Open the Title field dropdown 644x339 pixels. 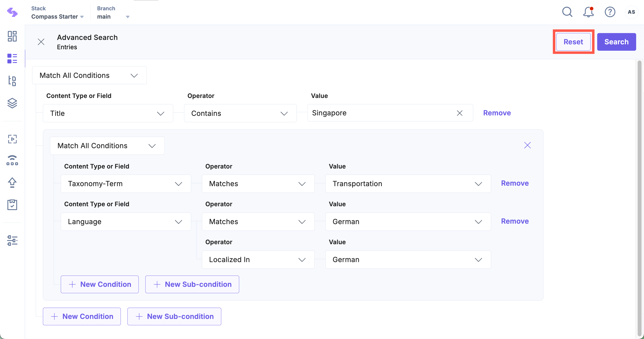pos(108,113)
